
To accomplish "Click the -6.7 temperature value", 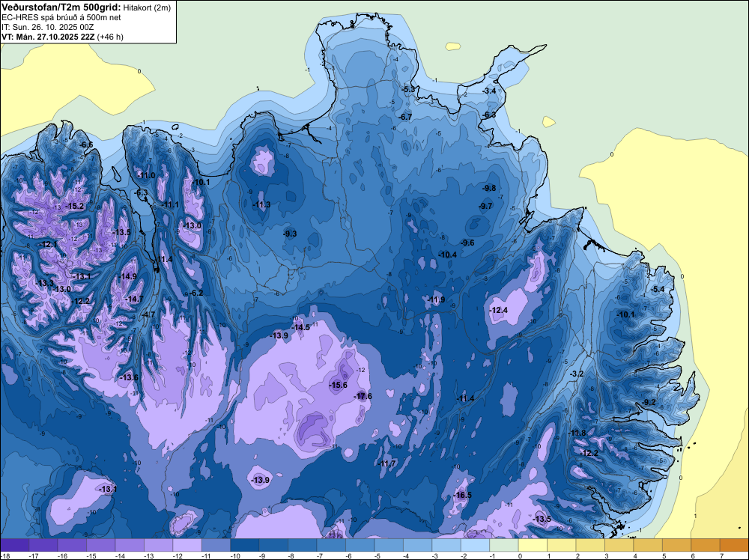I will pyautogui.click(x=405, y=117).
